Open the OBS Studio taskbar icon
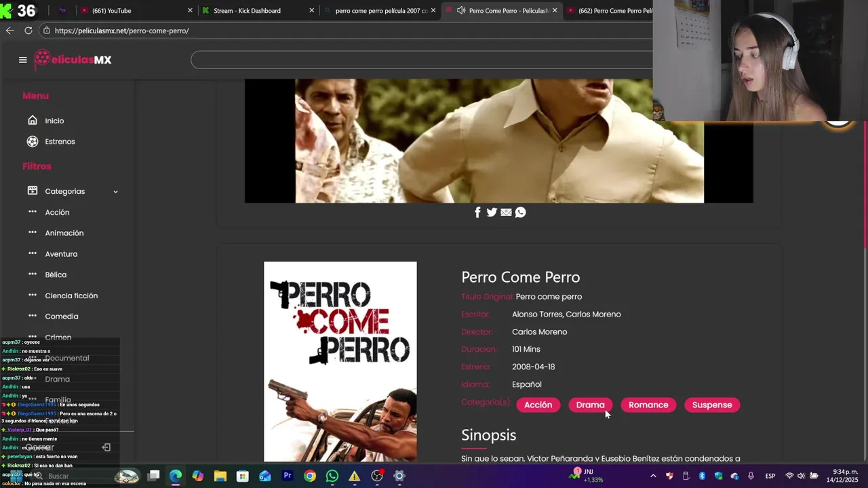 pos(377,476)
